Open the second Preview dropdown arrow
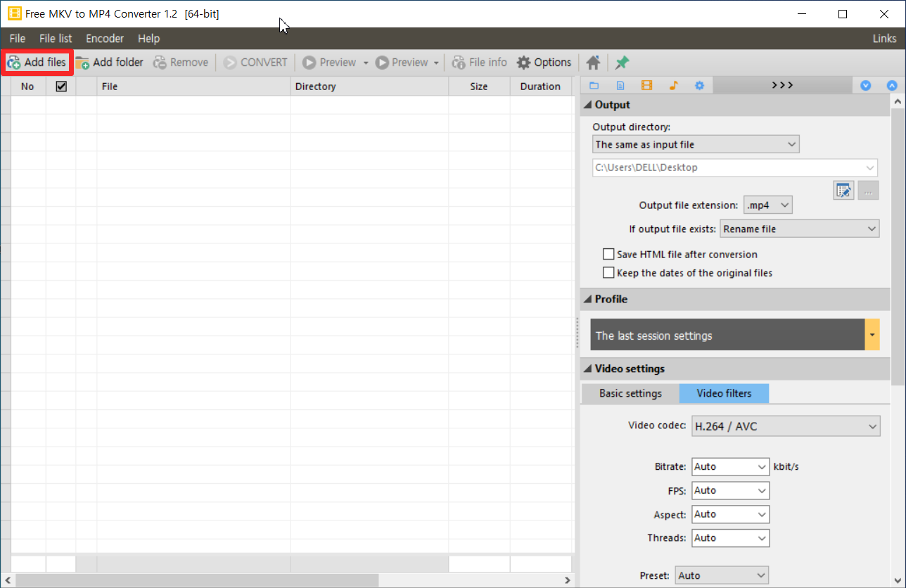The image size is (906, 588). 436,63
